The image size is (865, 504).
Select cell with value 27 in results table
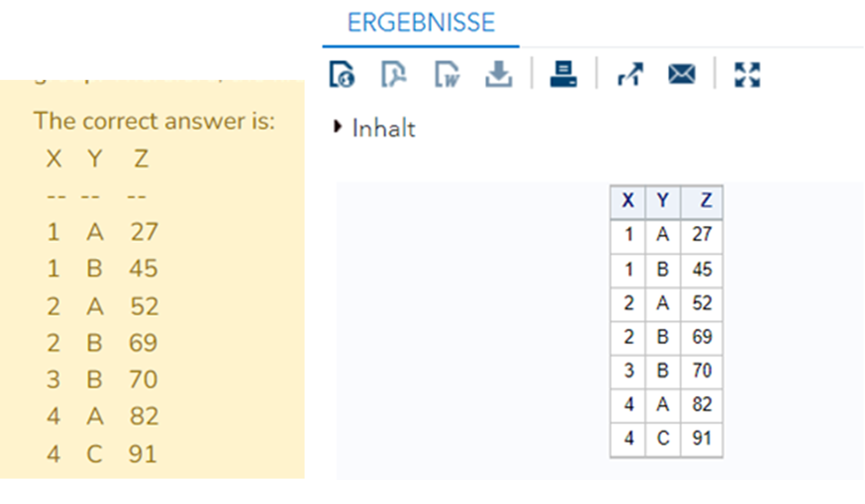click(x=702, y=235)
